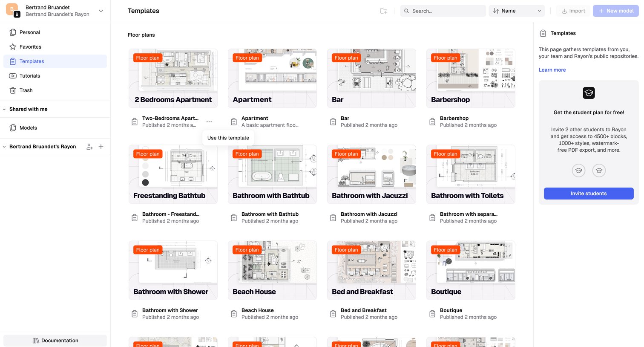Collapse the Bertrand Bruandet's Rayon section
The image size is (644, 347).
(x=4, y=147)
